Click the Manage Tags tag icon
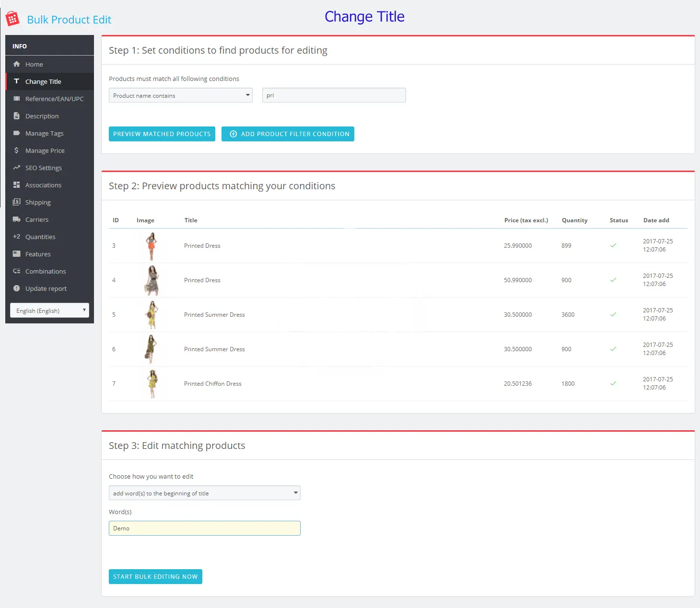 pos(17,133)
